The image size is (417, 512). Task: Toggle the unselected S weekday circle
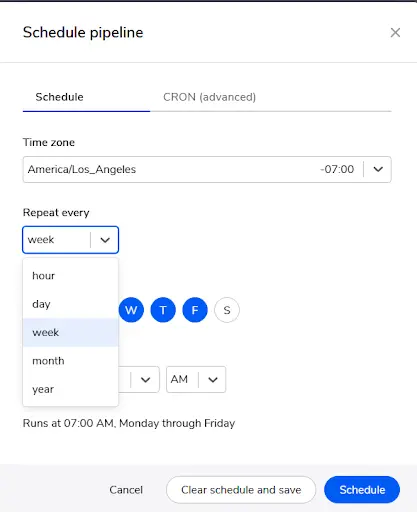(x=227, y=310)
